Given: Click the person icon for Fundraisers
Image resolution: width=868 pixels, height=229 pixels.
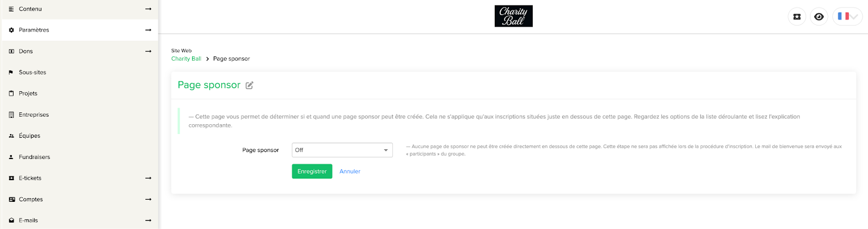Looking at the screenshot, I should 11,157.
